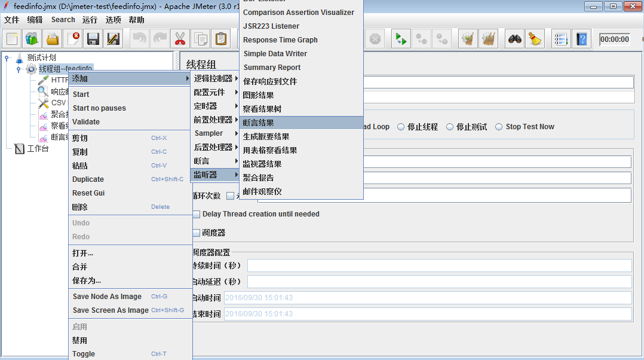Expand the 后置处理器 submenu

tap(215, 147)
